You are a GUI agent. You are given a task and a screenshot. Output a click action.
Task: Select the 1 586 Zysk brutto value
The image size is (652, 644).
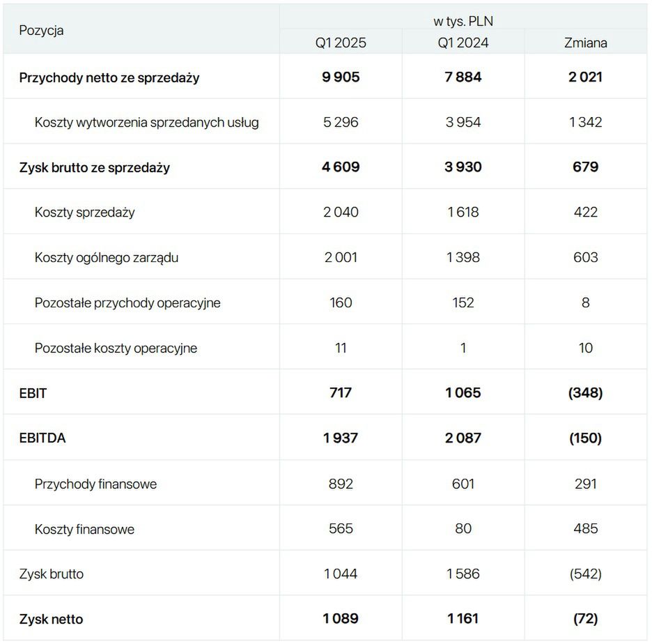point(463,574)
